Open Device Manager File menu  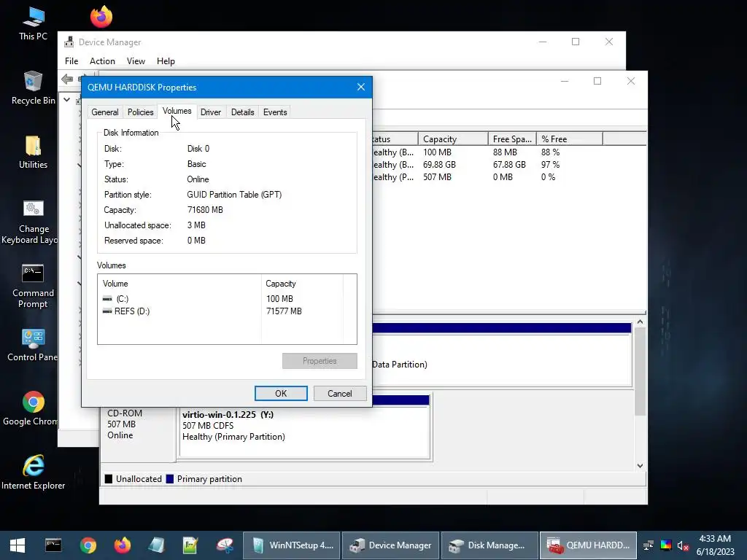click(x=71, y=61)
